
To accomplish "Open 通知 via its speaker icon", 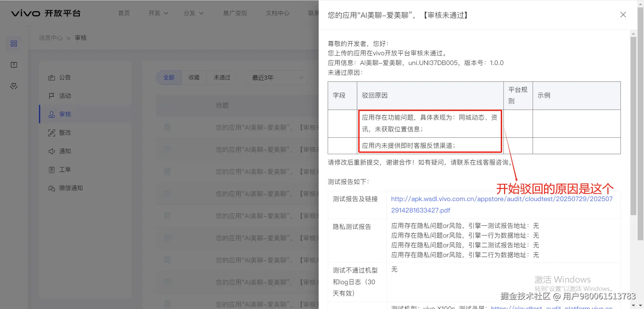I will (52, 151).
